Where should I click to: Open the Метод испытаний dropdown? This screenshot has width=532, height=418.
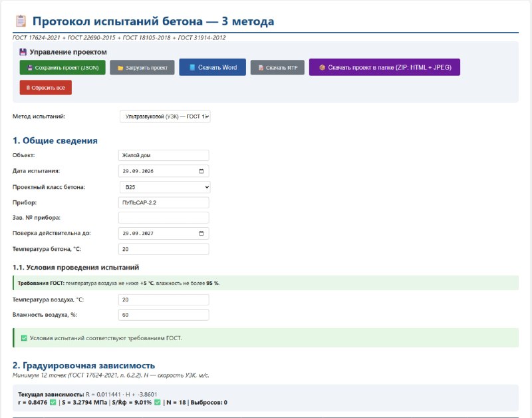(165, 116)
